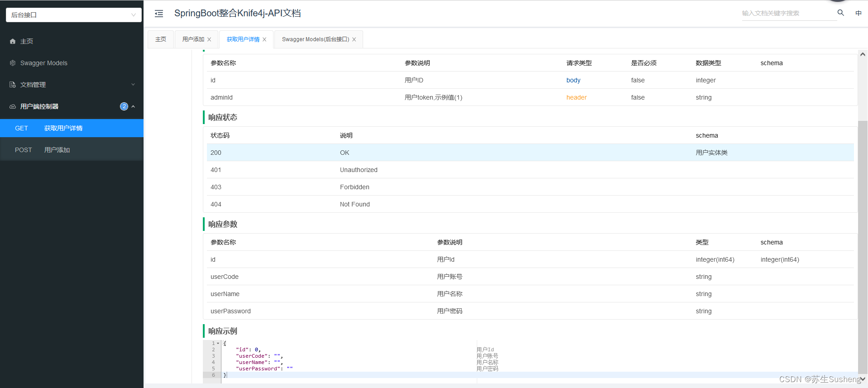Image resolution: width=868 pixels, height=388 pixels.
Task: Click the "userPassword": "" line in JSON example
Action: (264, 369)
